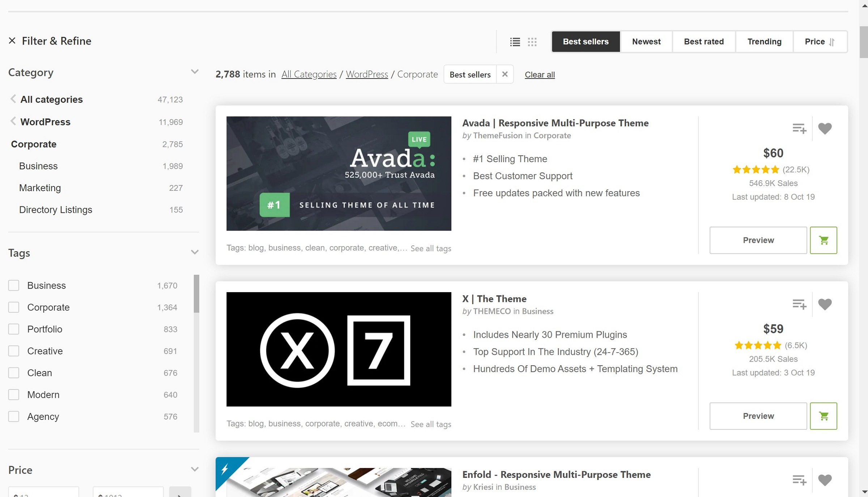This screenshot has width=868, height=497.
Task: Open the Avada theme thumbnail
Action: pyautogui.click(x=339, y=173)
